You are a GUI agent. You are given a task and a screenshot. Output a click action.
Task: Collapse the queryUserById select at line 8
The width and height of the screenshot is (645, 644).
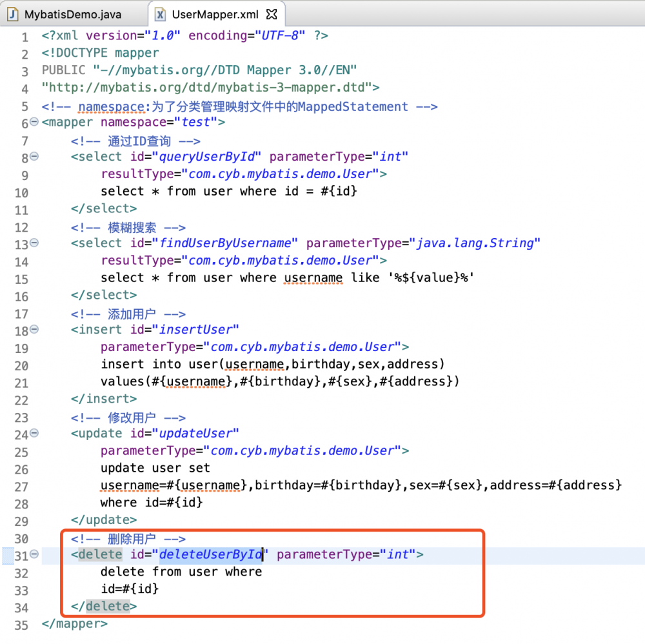tap(35, 156)
